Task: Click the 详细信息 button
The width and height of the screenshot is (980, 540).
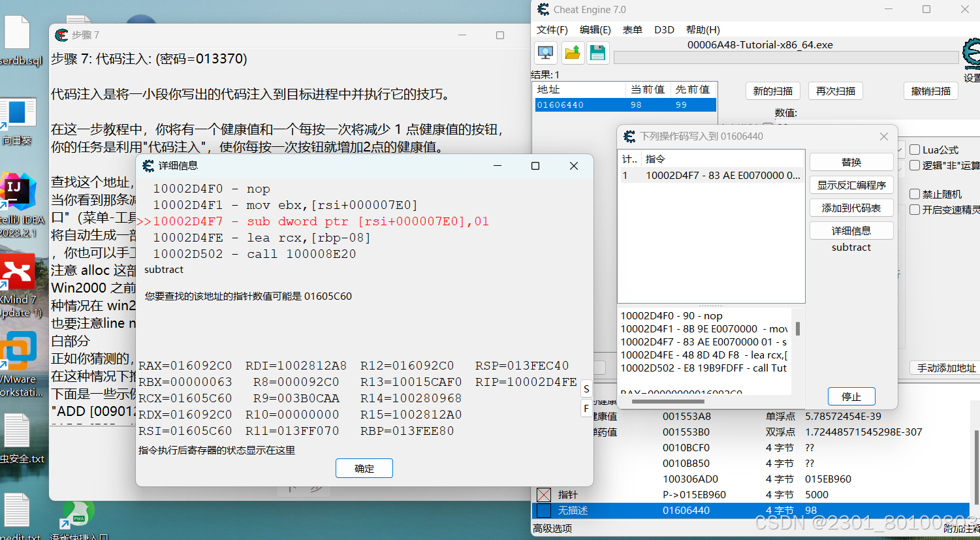Action: click(x=851, y=230)
